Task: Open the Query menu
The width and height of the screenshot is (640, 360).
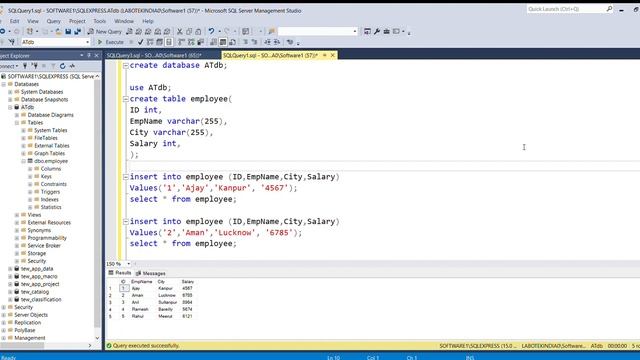Action: pyautogui.click(x=53, y=21)
